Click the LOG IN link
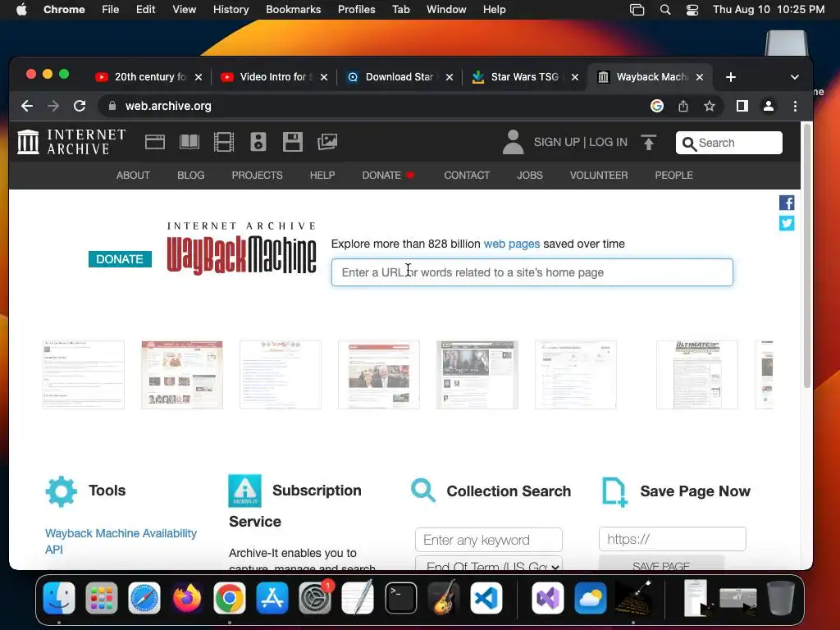Viewport: 840px width, 630px height. [608, 142]
